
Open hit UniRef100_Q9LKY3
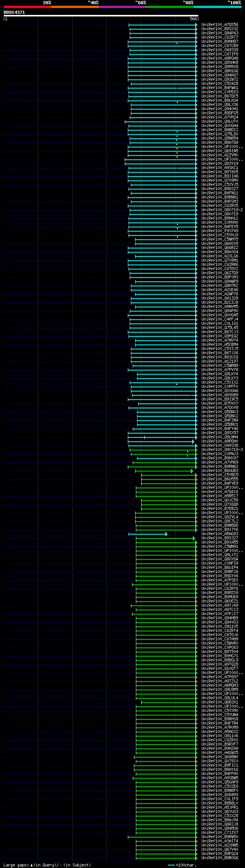point(220,378)
